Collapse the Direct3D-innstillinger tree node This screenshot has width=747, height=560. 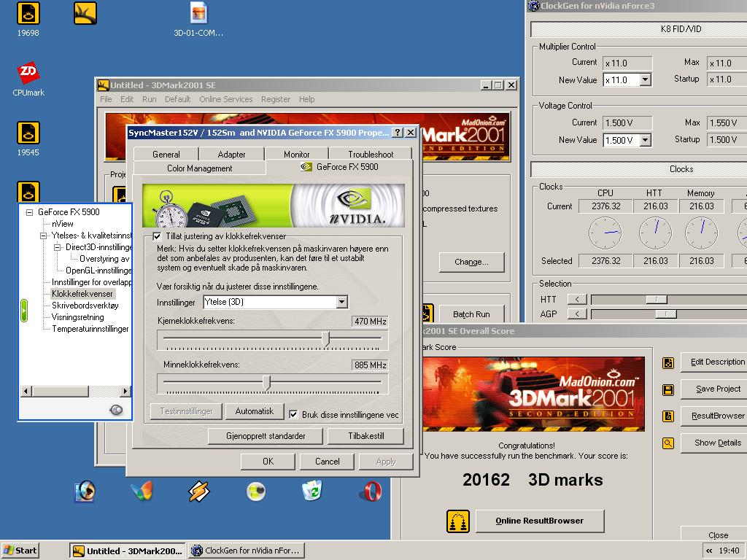pyautogui.click(x=57, y=248)
